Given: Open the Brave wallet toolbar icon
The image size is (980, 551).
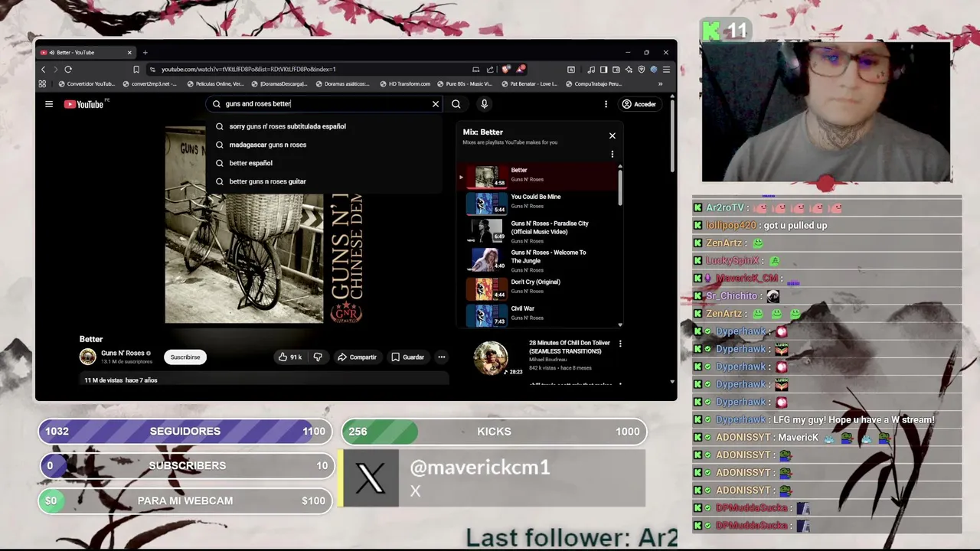Looking at the screenshot, I should point(616,69).
